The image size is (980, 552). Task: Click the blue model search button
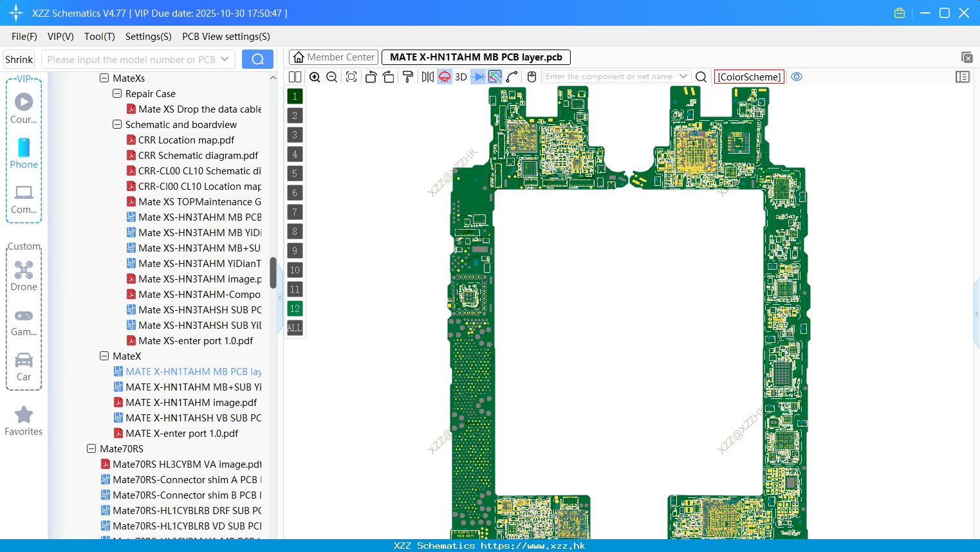[x=257, y=59]
